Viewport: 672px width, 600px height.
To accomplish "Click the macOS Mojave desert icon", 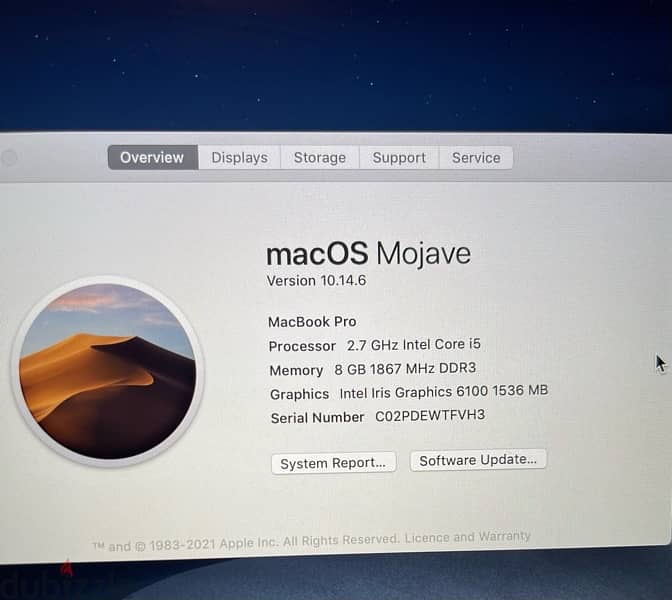I will (x=107, y=369).
